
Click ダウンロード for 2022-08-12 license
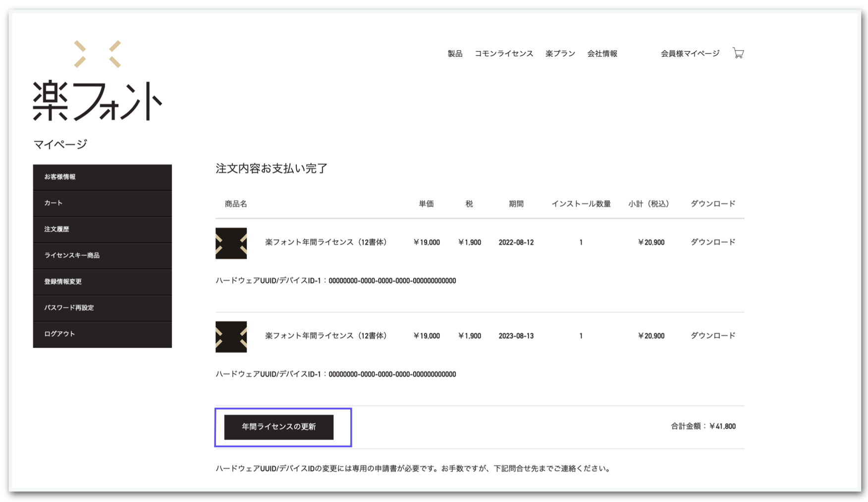pyautogui.click(x=712, y=242)
